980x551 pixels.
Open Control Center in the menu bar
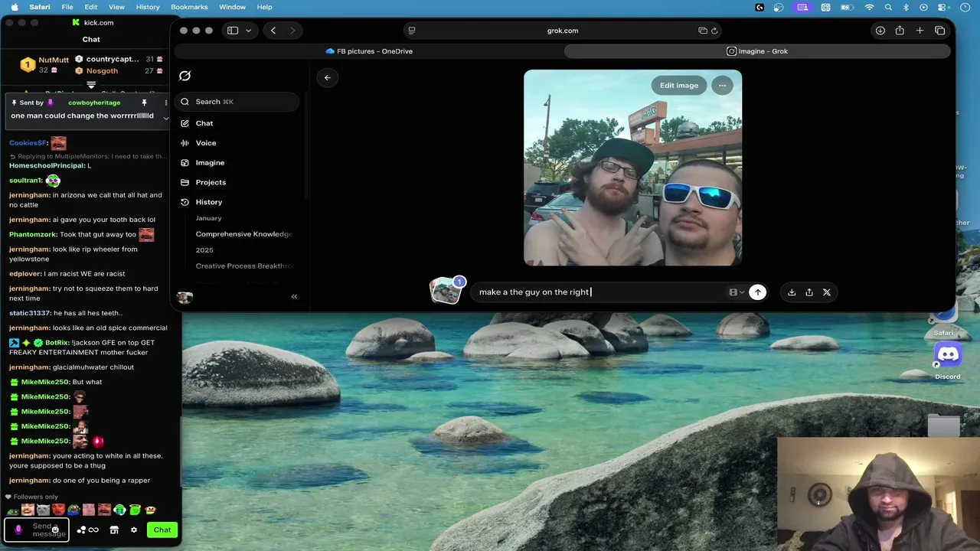[942, 7]
